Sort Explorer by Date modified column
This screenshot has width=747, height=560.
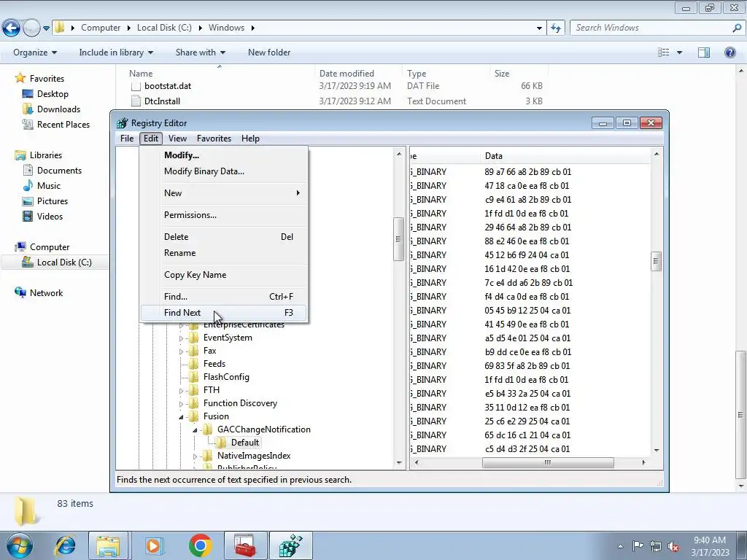(x=358, y=74)
